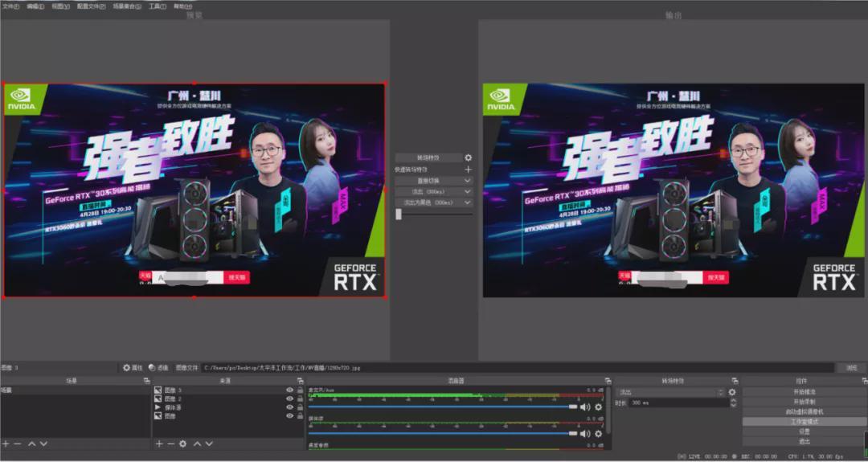Screen dimensions: 868x462
Task: Click the 浏览 browse button
Action: [851, 367]
